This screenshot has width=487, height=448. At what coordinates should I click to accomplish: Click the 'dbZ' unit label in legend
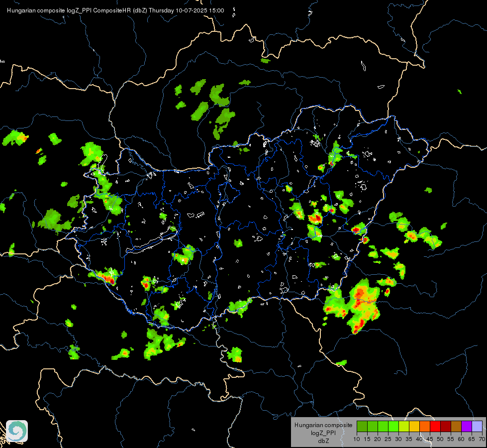coord(323,441)
